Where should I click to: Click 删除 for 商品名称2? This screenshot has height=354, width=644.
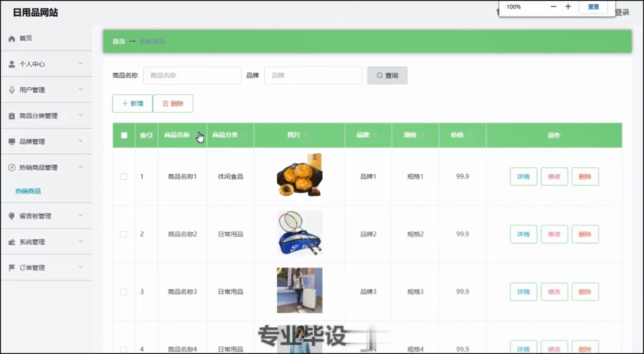pos(585,235)
